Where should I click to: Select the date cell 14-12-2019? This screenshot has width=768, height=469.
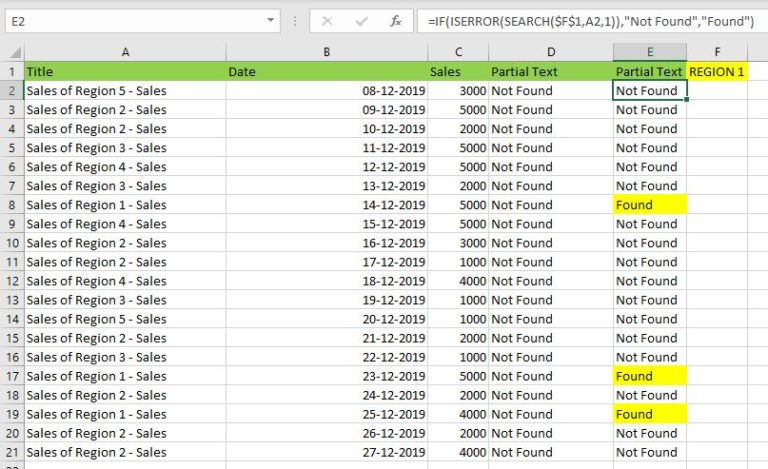tap(327, 205)
